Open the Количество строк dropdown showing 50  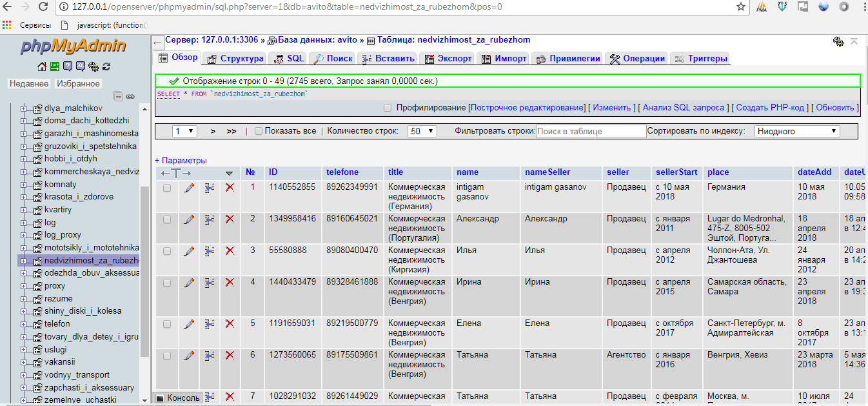coord(422,131)
